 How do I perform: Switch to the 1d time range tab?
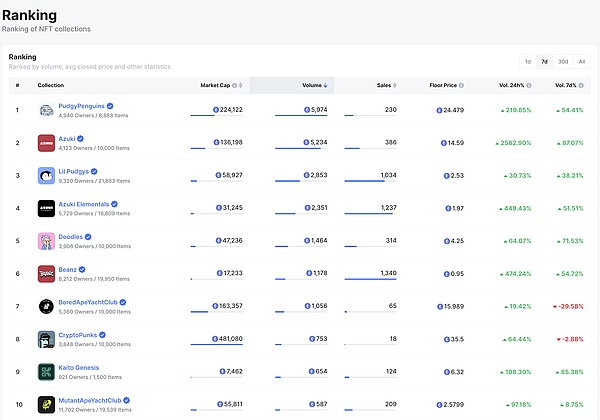point(528,62)
